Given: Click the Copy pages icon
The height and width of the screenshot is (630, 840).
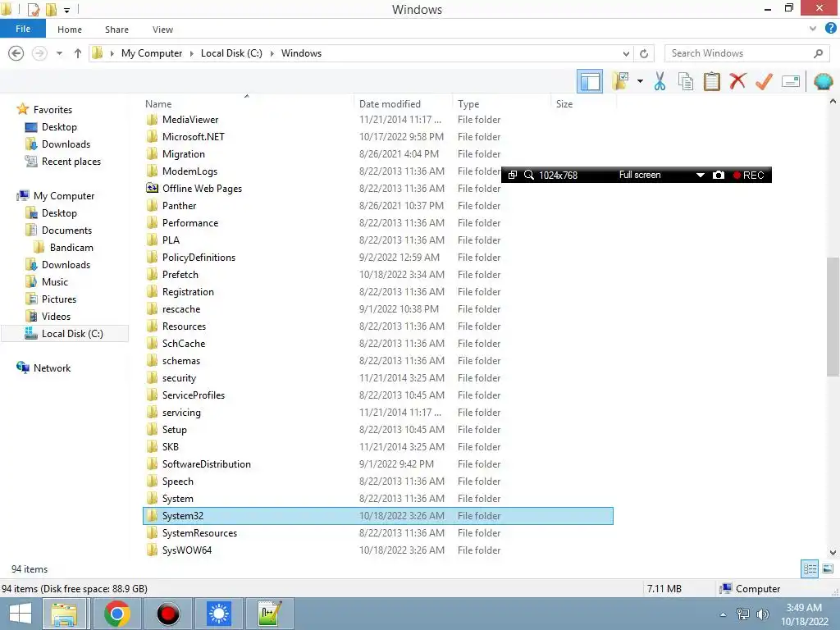Looking at the screenshot, I should pyautogui.click(x=685, y=81).
